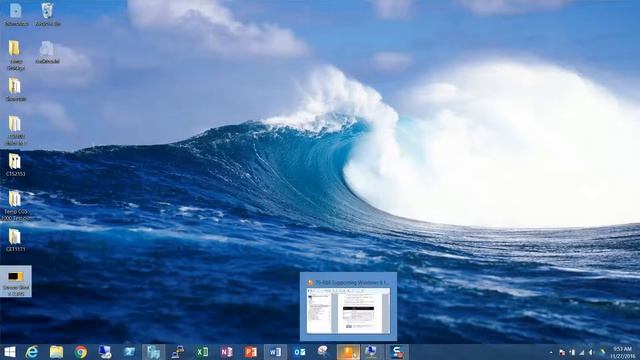Open the taskbar clock and date
640x360 pixels.
pos(623,352)
